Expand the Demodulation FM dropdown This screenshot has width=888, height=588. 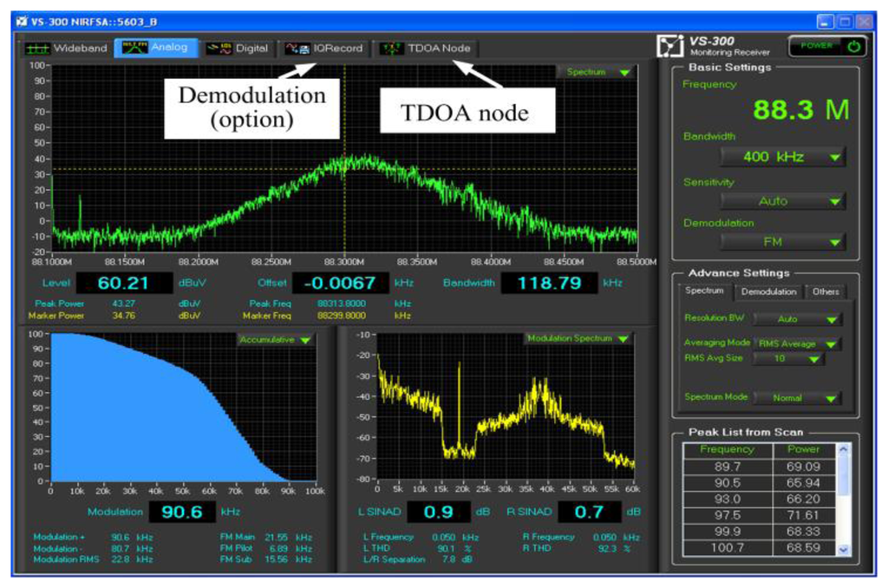pyautogui.click(x=782, y=242)
